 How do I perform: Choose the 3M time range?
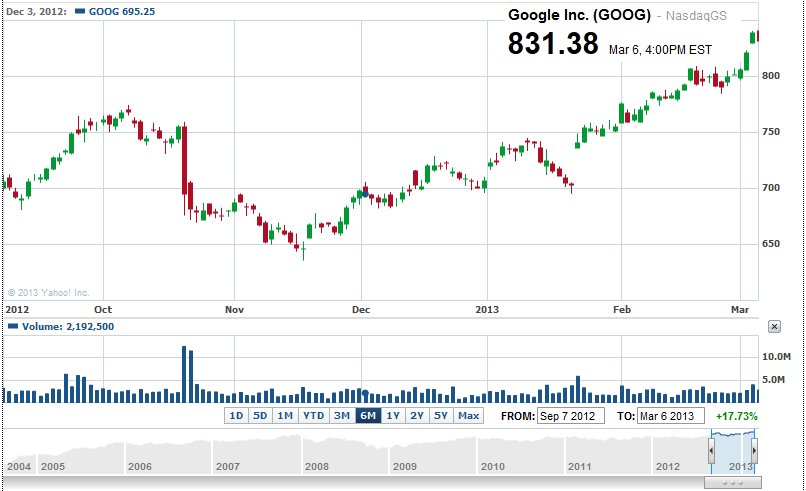click(342, 415)
